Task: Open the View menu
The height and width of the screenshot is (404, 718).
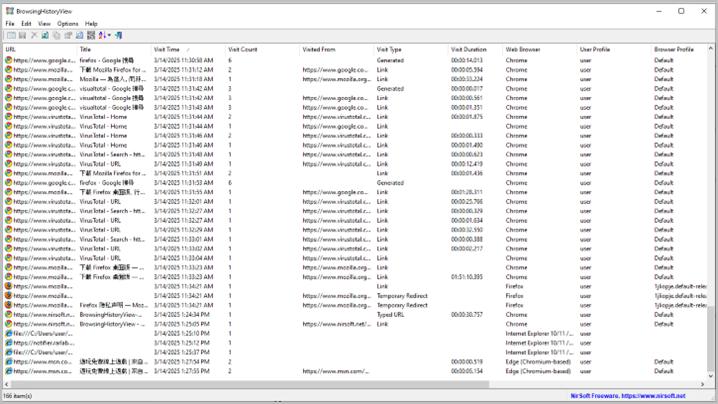Action: 44,23
